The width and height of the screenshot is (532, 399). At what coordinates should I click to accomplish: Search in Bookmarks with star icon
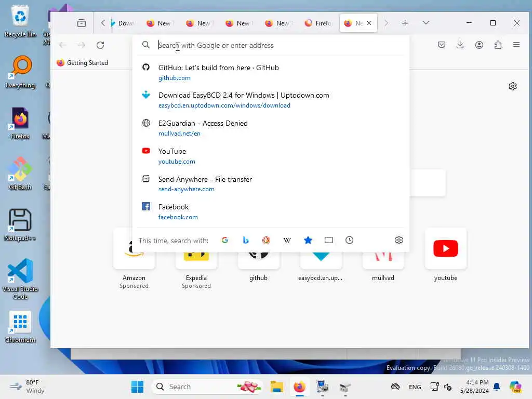(x=308, y=240)
